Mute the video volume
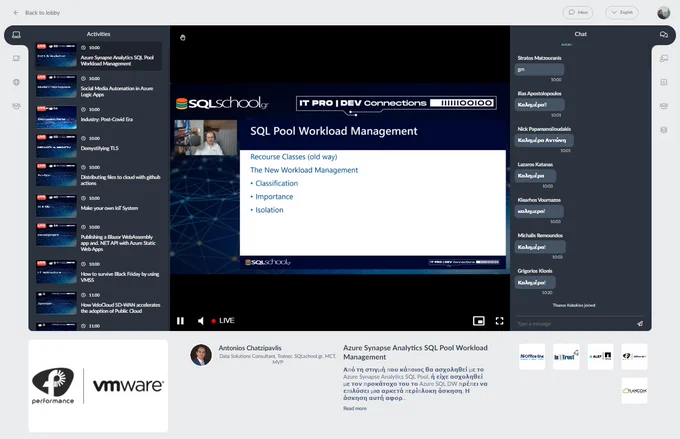 click(x=201, y=321)
